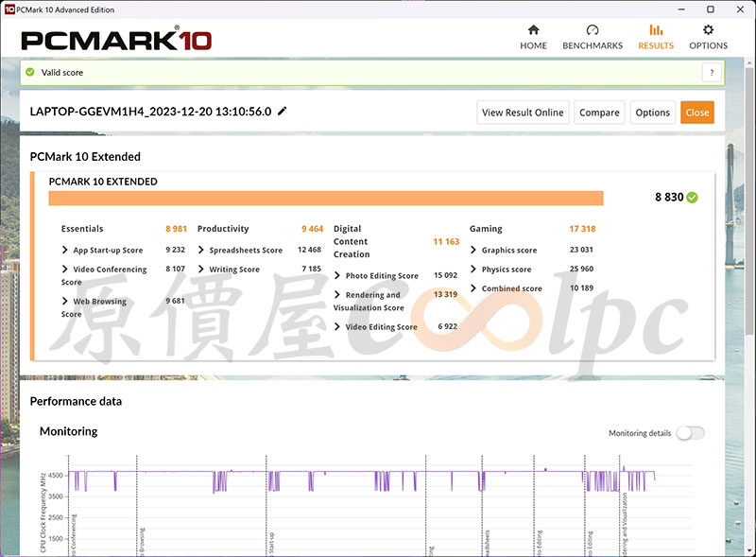The image size is (756, 557).
Task: Toggle the Monitoring details switch
Action: (x=690, y=433)
